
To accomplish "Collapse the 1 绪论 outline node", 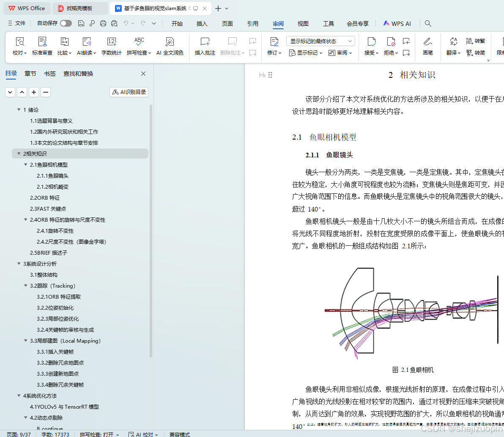I will (x=19, y=110).
